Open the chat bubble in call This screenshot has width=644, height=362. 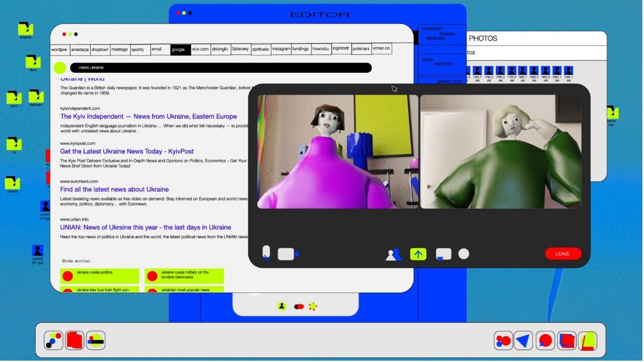(443, 254)
